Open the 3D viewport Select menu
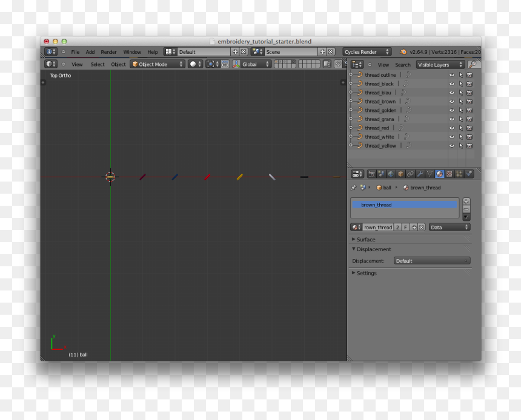Screen dimensions: 521x420 [x=98, y=64]
